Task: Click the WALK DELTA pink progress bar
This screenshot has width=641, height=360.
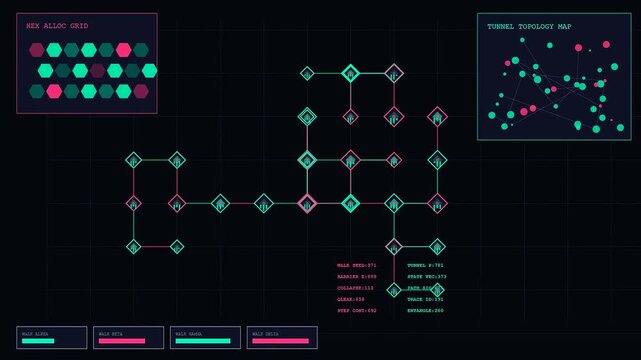Action: click(x=280, y=341)
